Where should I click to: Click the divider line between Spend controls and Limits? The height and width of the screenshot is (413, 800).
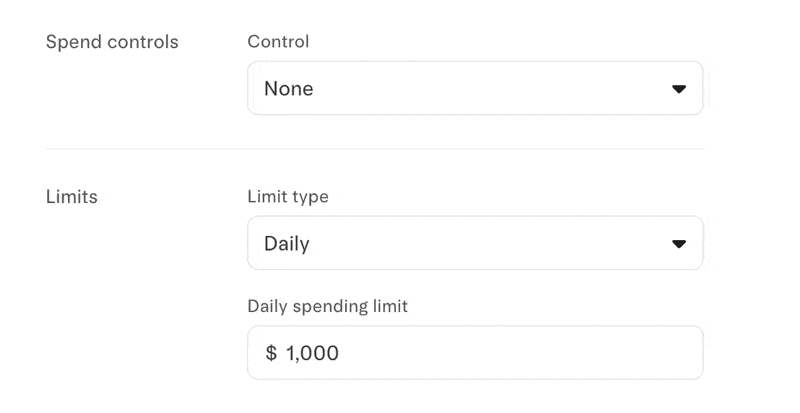[x=375, y=149]
